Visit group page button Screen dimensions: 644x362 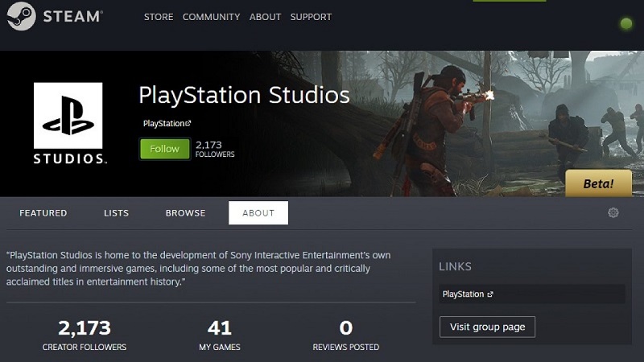(487, 327)
